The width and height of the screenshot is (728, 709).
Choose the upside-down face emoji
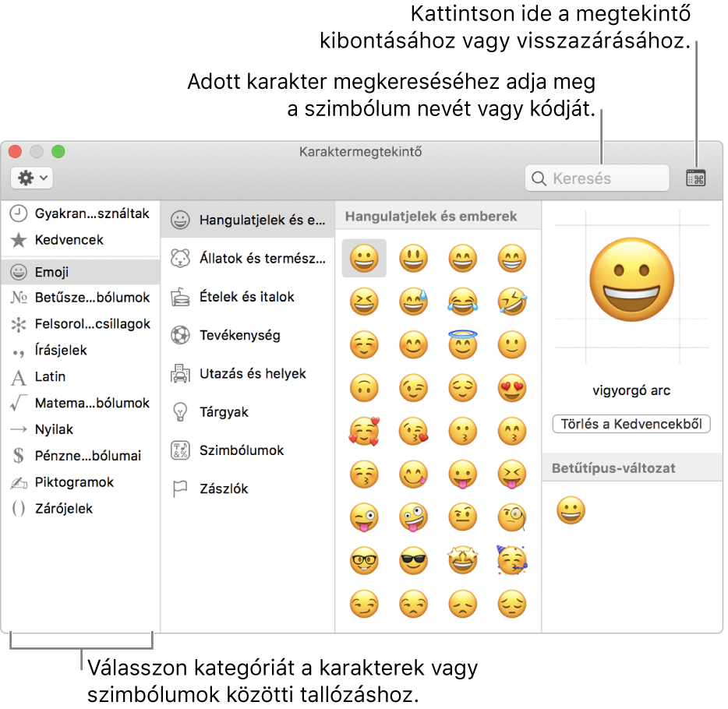(364, 388)
